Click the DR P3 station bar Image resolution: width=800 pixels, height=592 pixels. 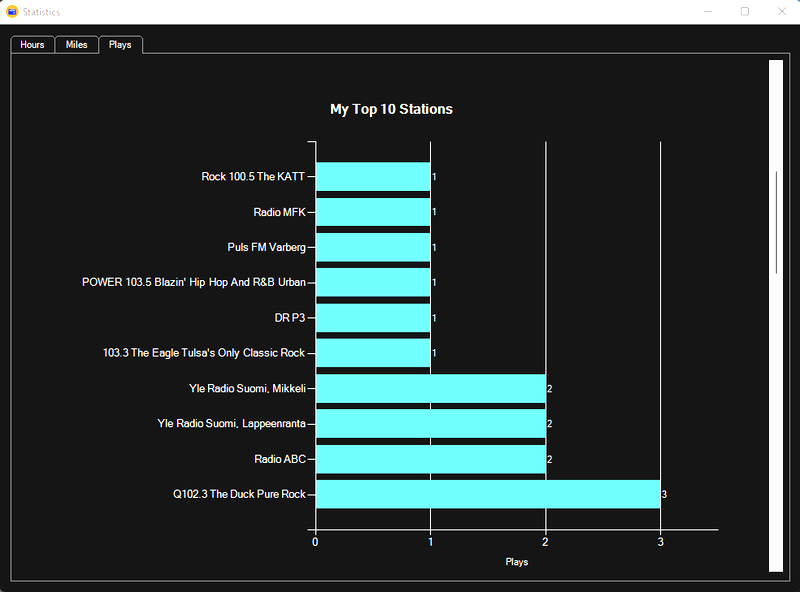tap(372, 318)
